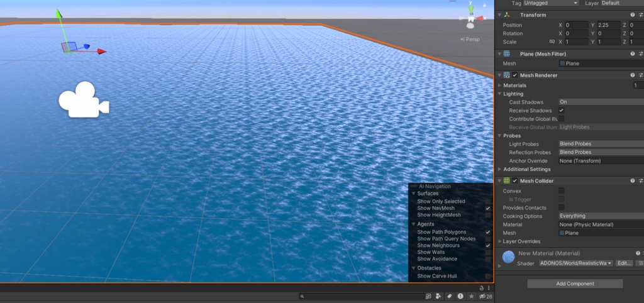Open Cooking Options dropdown
The height and width of the screenshot is (303, 644).
point(601,216)
